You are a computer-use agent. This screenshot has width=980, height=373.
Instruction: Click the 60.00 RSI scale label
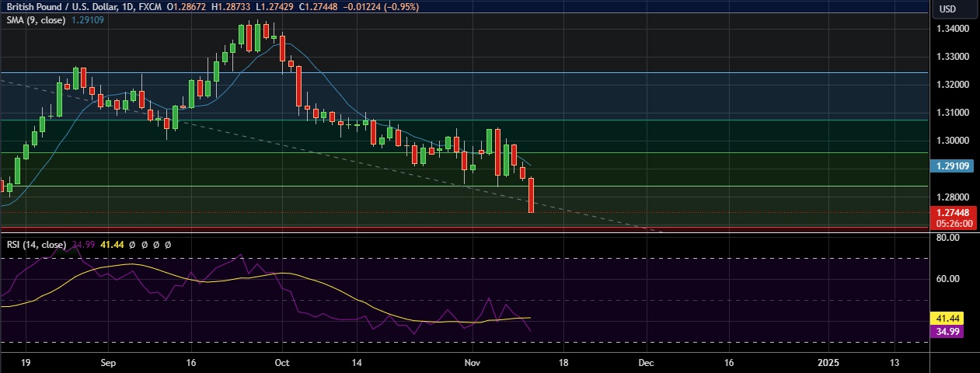click(x=948, y=278)
